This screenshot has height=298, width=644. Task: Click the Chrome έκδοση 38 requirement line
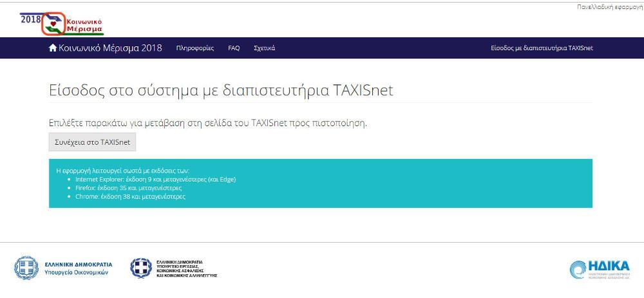(130, 196)
